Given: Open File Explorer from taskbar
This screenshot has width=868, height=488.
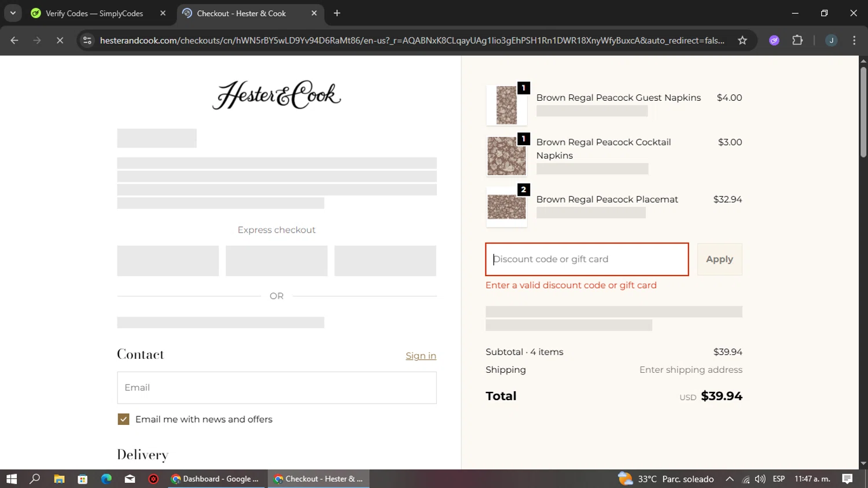Looking at the screenshot, I should [x=59, y=479].
